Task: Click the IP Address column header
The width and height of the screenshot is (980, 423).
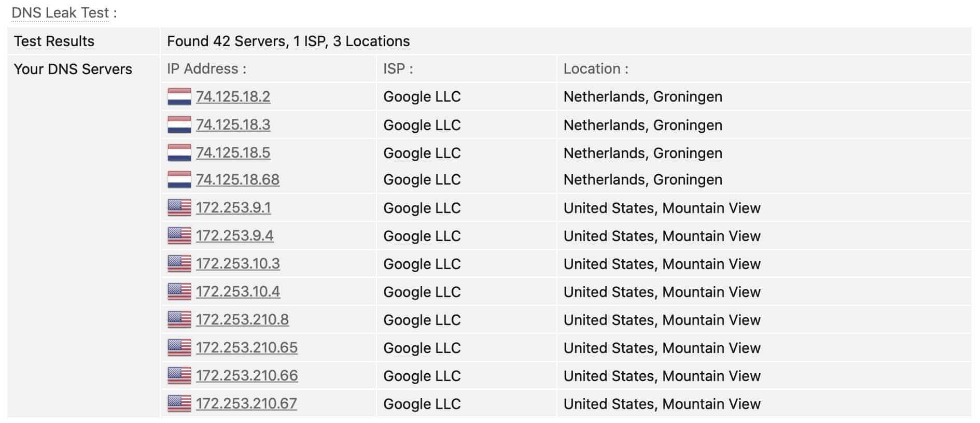Action: coord(206,69)
